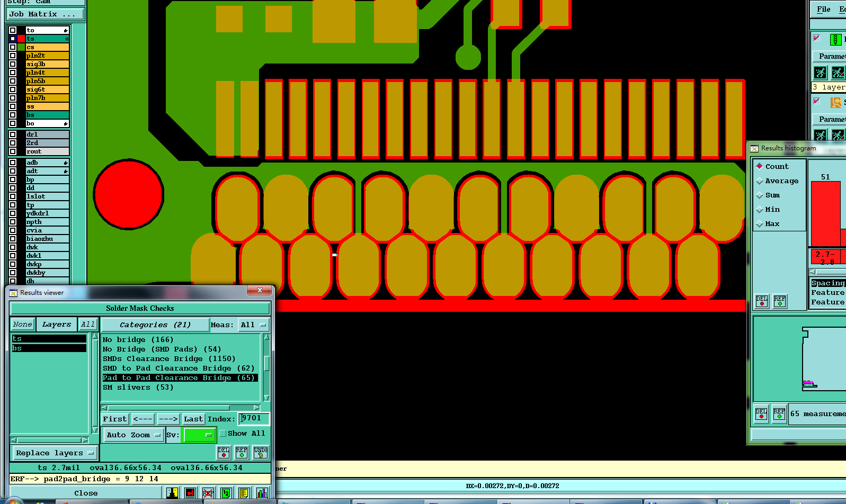Go to next result with ---> button
The height and width of the screenshot is (504, 846).
coord(168,419)
